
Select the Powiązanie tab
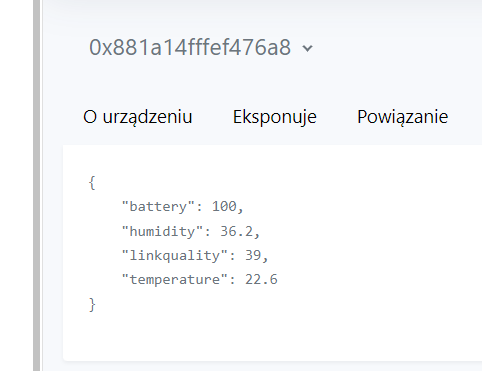click(403, 117)
